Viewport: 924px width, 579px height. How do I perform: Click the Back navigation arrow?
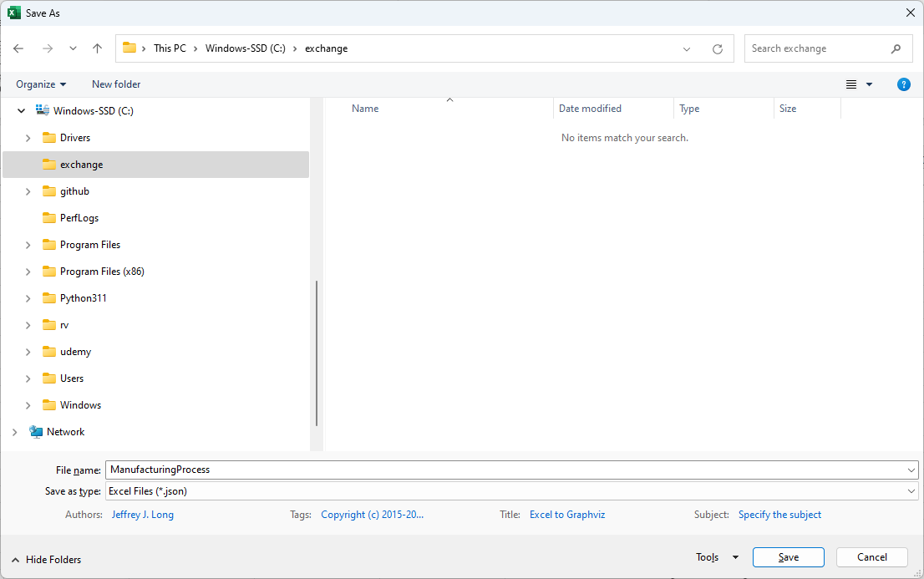click(x=18, y=48)
